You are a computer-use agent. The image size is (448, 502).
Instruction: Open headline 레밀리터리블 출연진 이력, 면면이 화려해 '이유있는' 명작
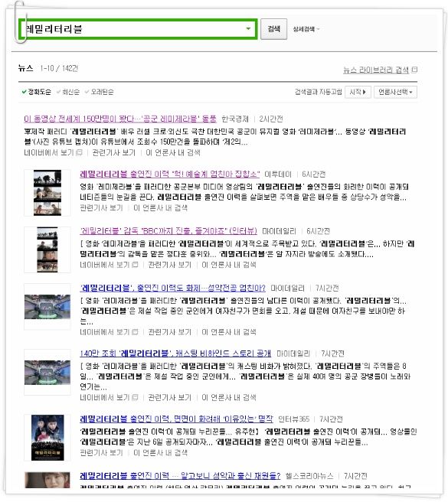coord(176,419)
